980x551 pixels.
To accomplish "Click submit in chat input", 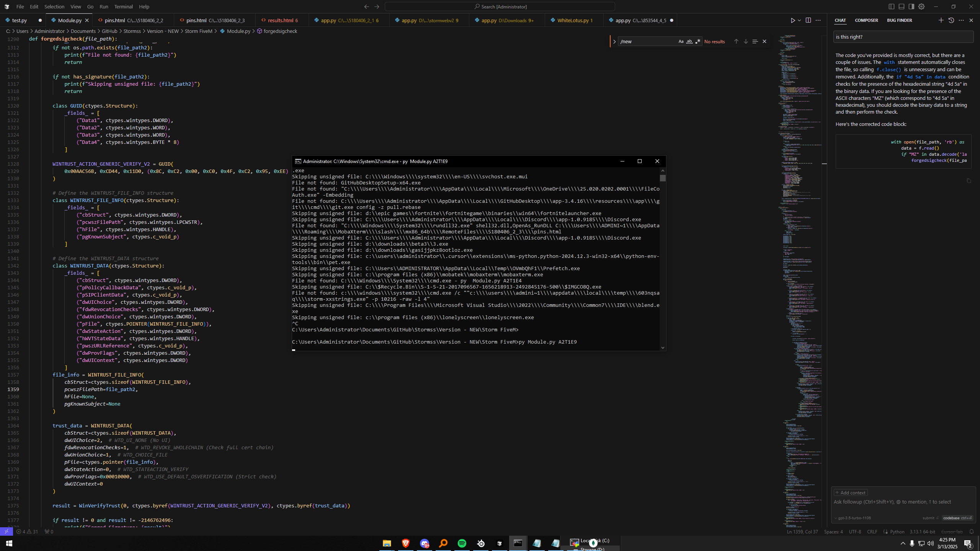I will tap(930, 518).
